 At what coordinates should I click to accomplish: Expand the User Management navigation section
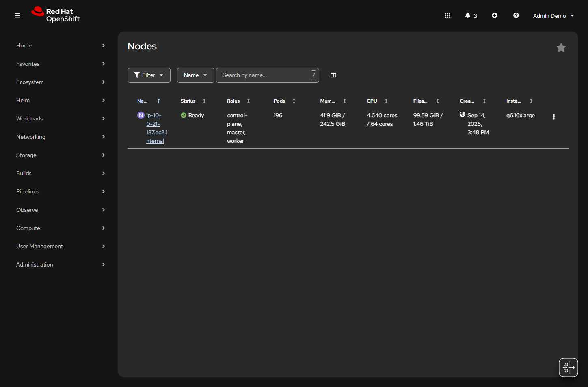click(x=61, y=246)
